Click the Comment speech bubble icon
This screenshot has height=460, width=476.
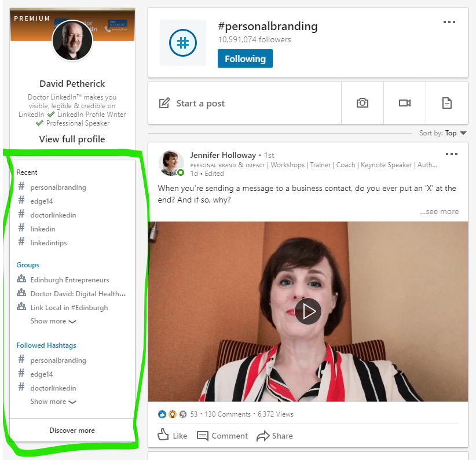(x=203, y=436)
